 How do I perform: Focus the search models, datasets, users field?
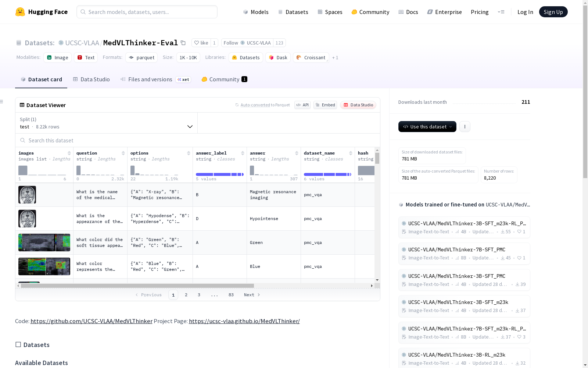click(147, 12)
